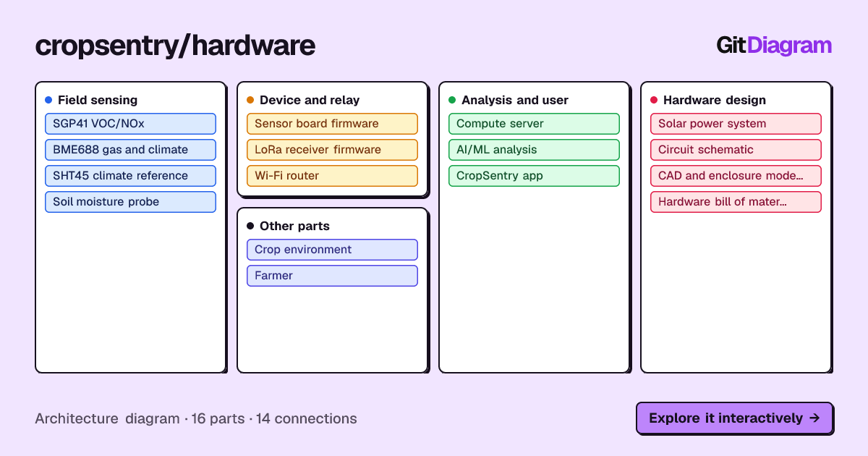Click the GitDiagram logo

(774, 45)
